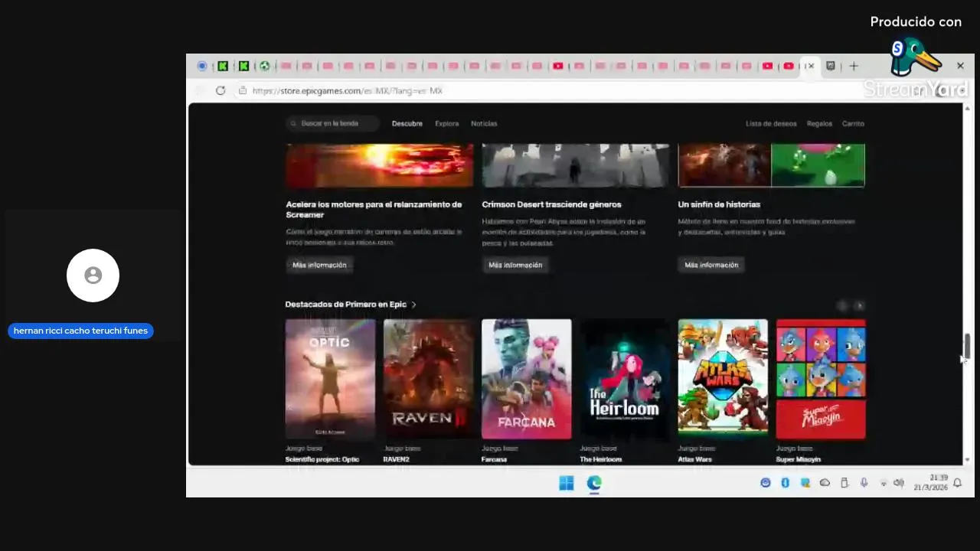980x551 pixels.
Task: Open the Farcana game cover
Action: click(x=526, y=379)
